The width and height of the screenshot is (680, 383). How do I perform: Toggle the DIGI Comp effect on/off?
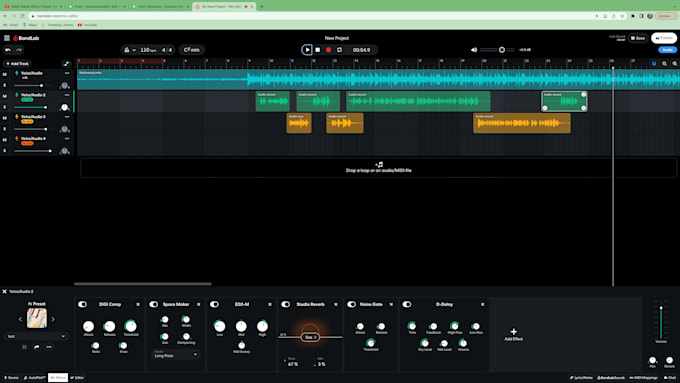[82, 304]
